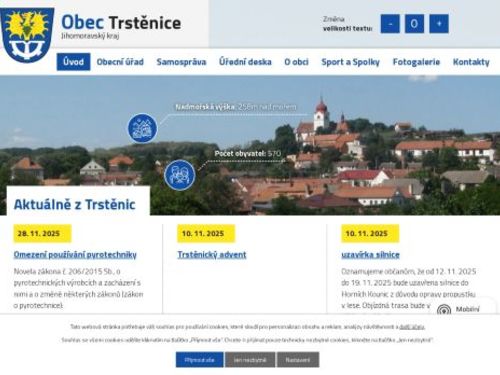
Task: Click the Obec Trstěnice site title
Action: pyautogui.click(x=121, y=22)
